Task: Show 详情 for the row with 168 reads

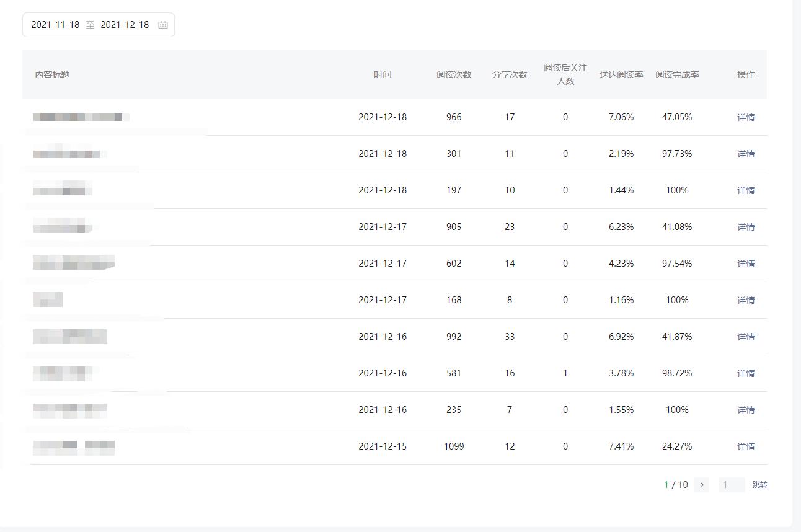Action: click(x=746, y=300)
